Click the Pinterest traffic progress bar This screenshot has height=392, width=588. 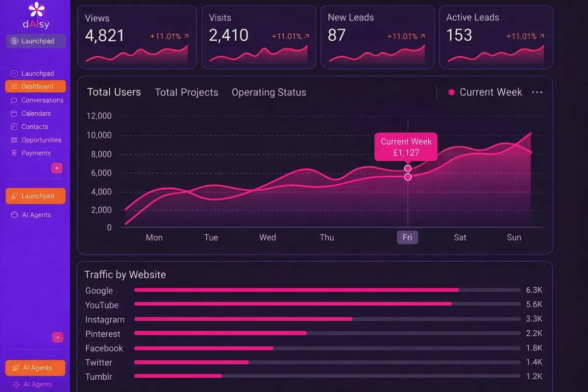pos(327,333)
